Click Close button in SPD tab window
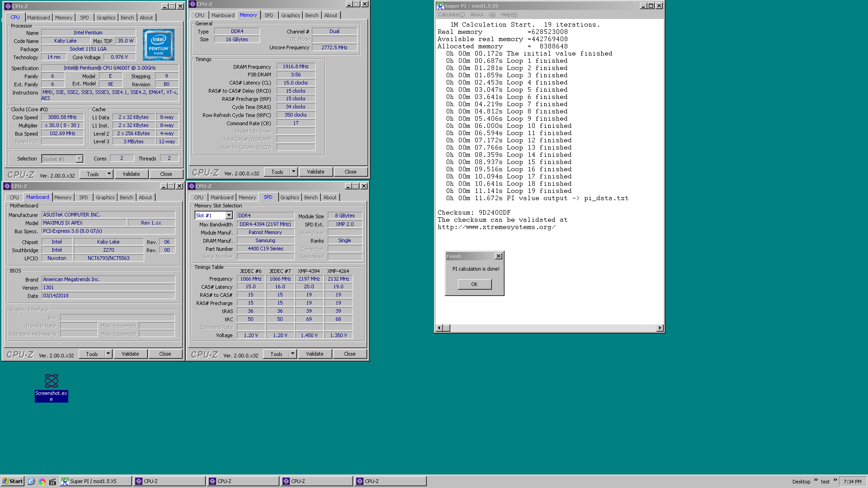This screenshot has height=488, width=868. coord(349,354)
